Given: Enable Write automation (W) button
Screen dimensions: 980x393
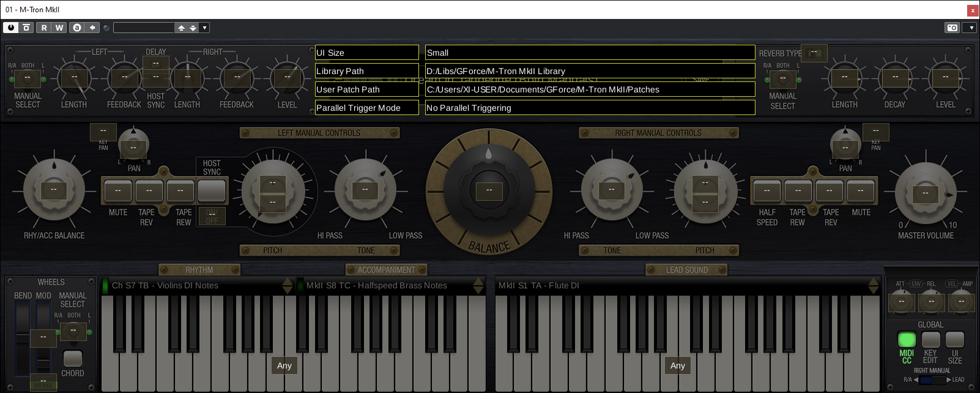Looking at the screenshot, I should coord(59,28).
